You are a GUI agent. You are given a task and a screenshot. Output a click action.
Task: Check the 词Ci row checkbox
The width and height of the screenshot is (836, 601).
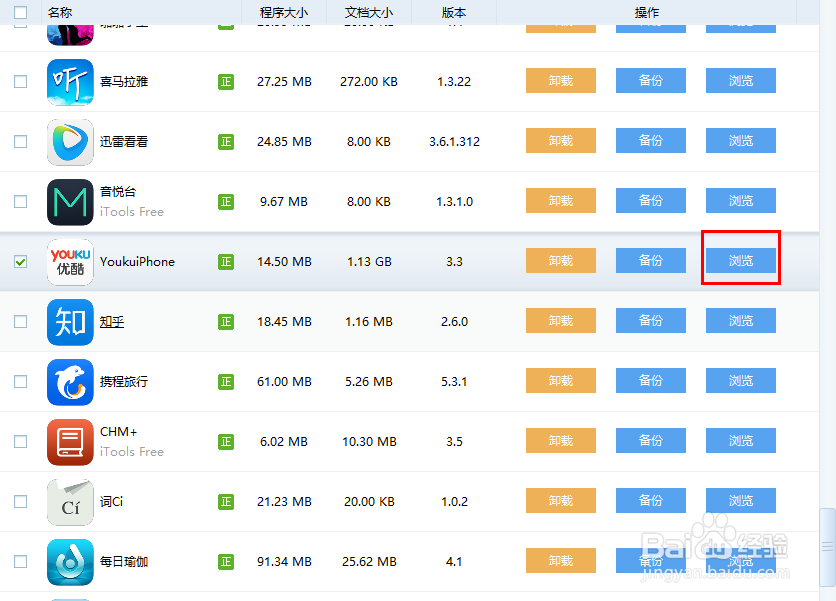point(20,501)
